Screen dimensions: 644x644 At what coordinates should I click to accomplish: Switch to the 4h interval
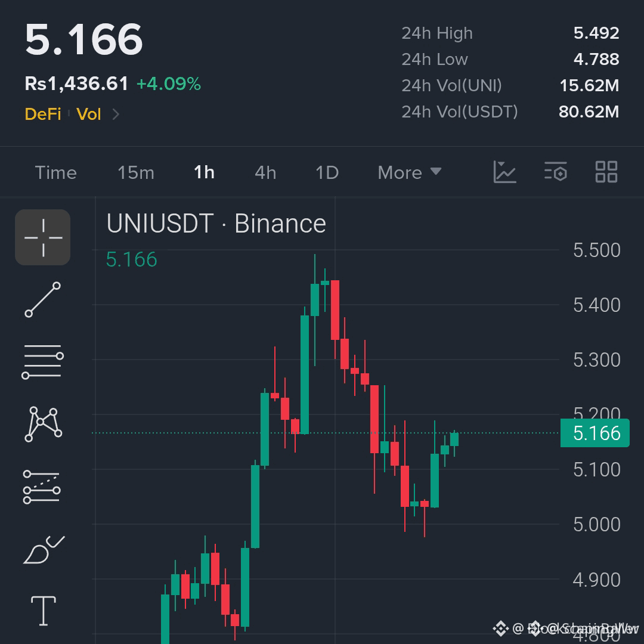(265, 172)
